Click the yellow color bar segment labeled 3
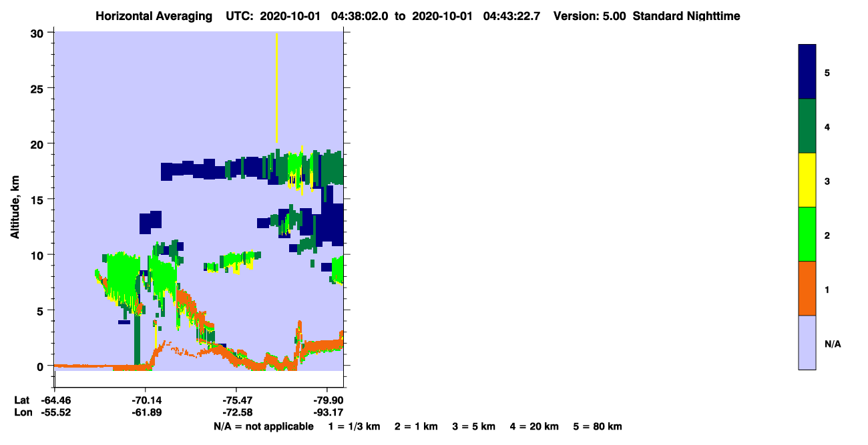The image size is (868, 445). (807, 180)
